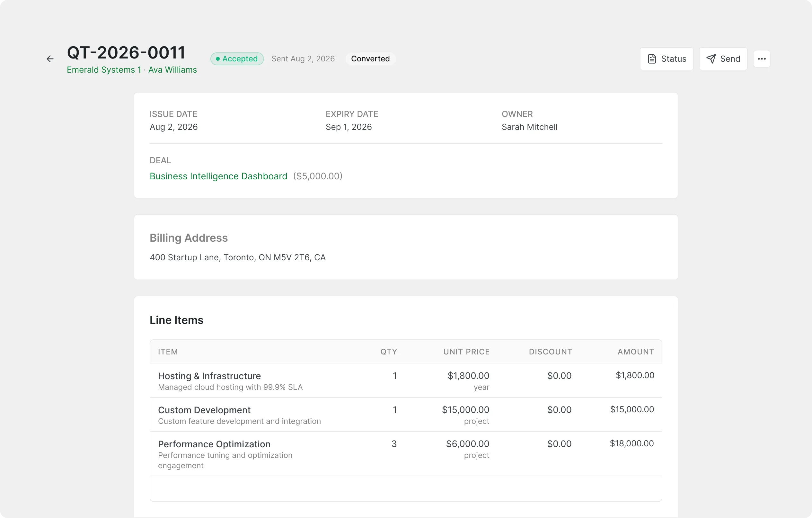Click the Send button
The width and height of the screenshot is (812, 518).
[723, 59]
